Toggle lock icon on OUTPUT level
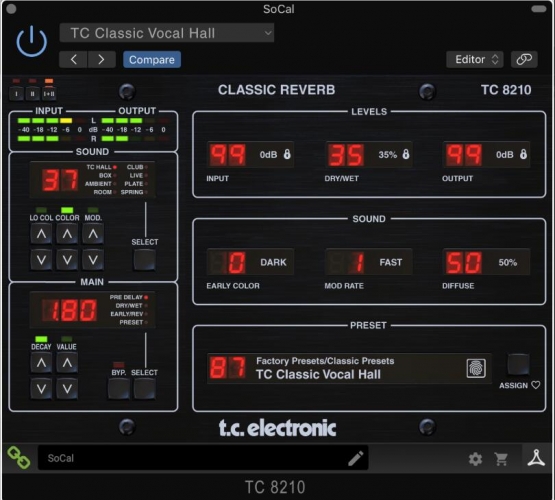 pos(523,154)
